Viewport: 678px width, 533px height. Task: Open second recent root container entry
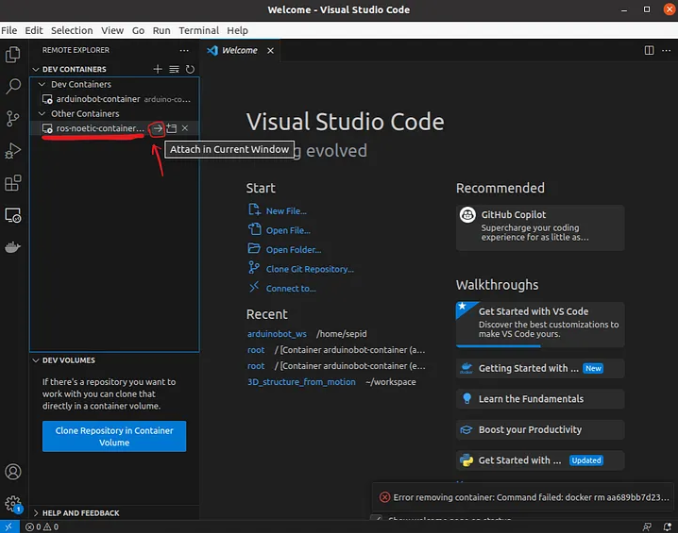coord(256,366)
